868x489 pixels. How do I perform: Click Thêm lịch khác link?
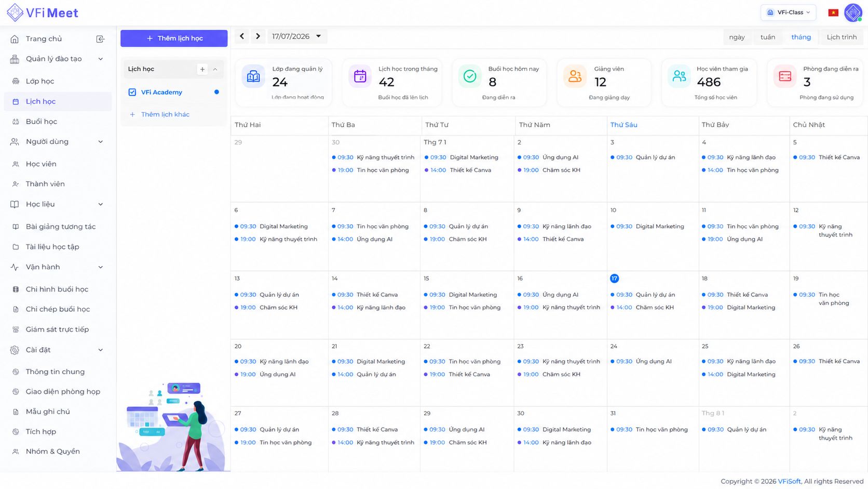click(x=165, y=114)
